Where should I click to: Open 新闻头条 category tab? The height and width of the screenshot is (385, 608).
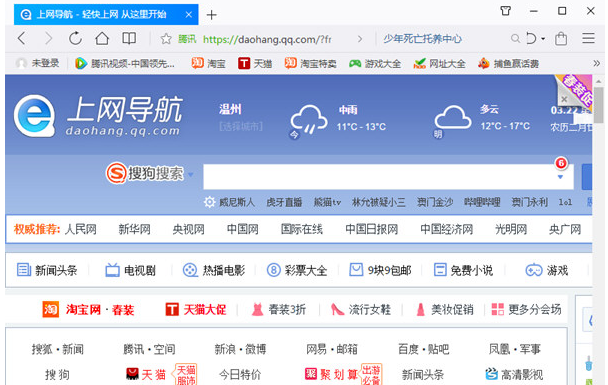coord(47,270)
